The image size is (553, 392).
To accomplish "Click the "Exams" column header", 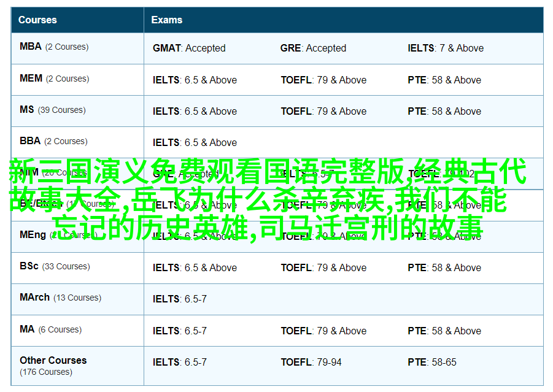I will pos(344,20).
